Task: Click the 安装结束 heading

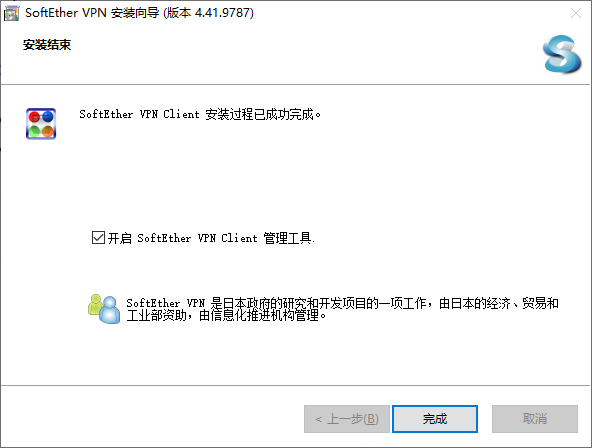Action: click(x=47, y=45)
